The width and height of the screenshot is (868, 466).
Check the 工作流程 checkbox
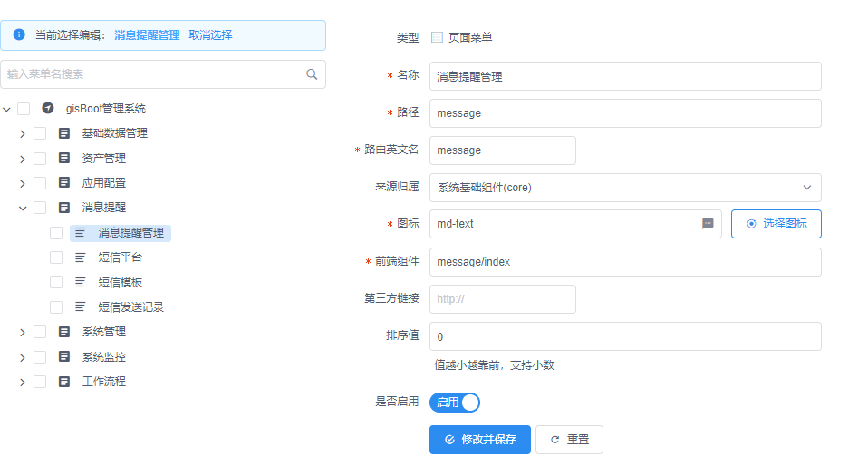pyautogui.click(x=40, y=381)
